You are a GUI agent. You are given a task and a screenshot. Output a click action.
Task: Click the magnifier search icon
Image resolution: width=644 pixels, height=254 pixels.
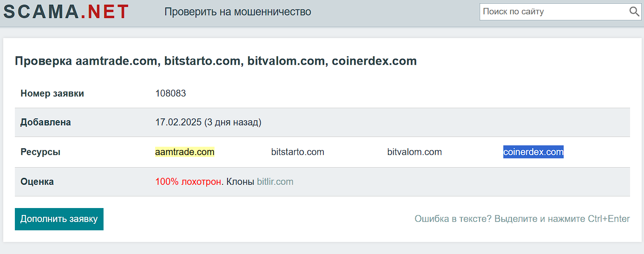tap(634, 12)
